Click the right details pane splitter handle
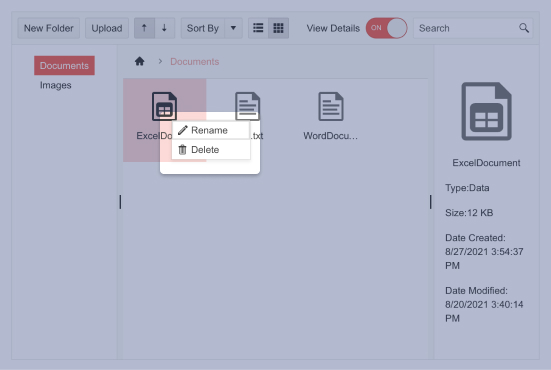551x370 pixels. (x=430, y=202)
